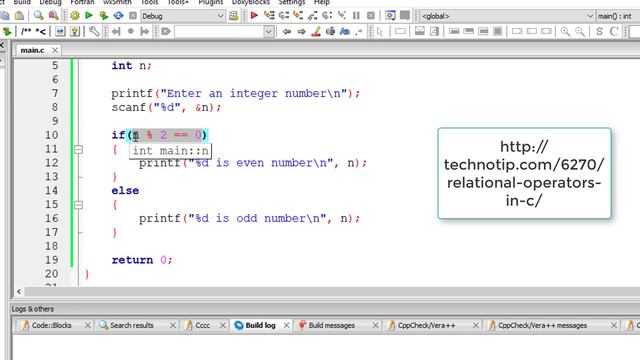
Task: Open the Debug menu
Action: (x=50, y=2)
